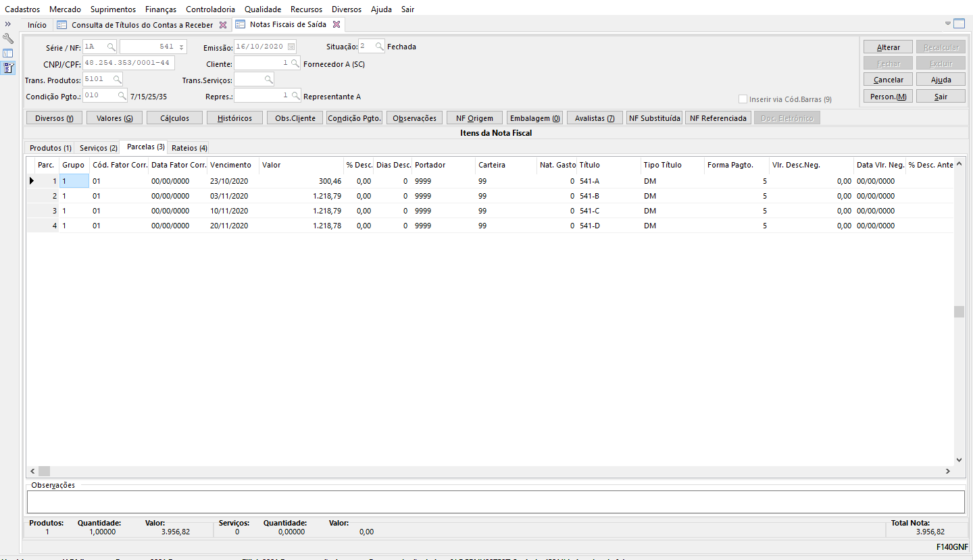Click the Trans. Produtos lookup magnifier

pos(117,79)
